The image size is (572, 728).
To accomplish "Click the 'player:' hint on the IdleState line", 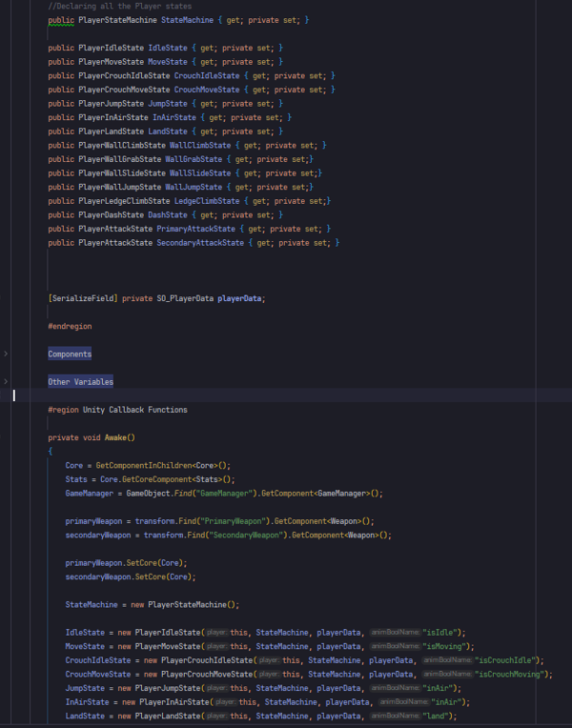I will point(217,633).
